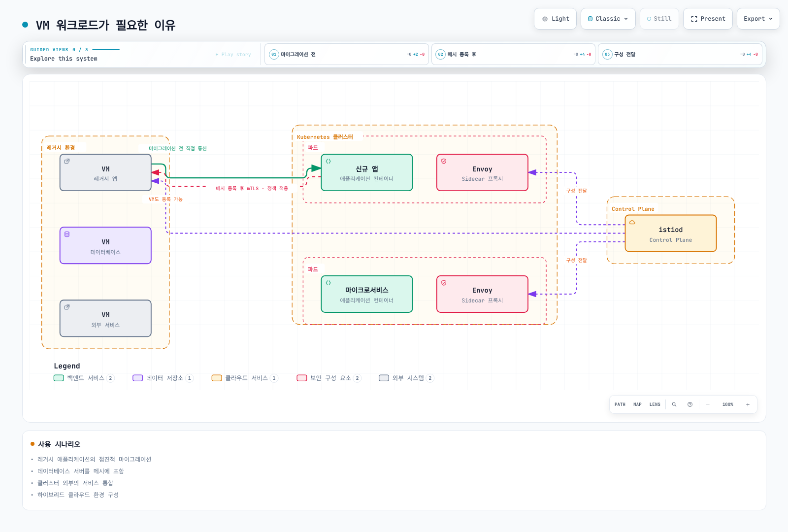Image resolution: width=788 pixels, height=532 pixels.
Task: Click the database icon on 데이터베이스 VM
Action: [67, 234]
